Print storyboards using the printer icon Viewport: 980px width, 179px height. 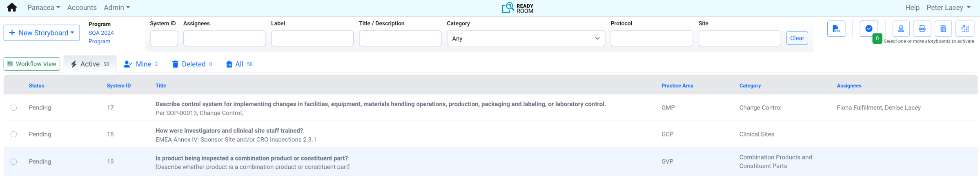(922, 29)
